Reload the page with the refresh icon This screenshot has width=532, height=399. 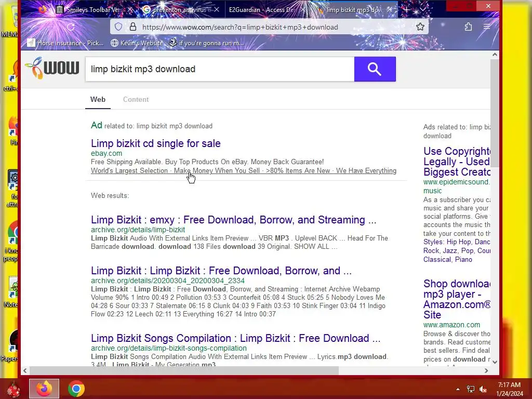pos(71,27)
